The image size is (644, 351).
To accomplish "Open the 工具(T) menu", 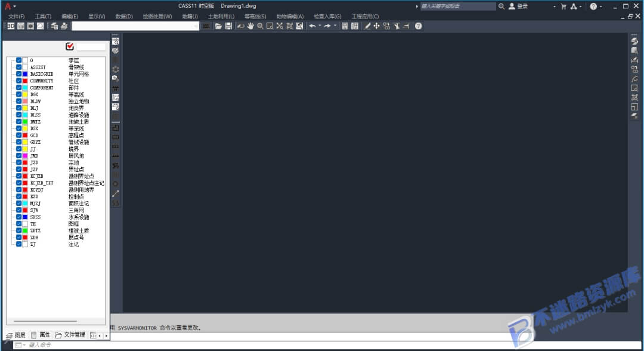I will (43, 17).
